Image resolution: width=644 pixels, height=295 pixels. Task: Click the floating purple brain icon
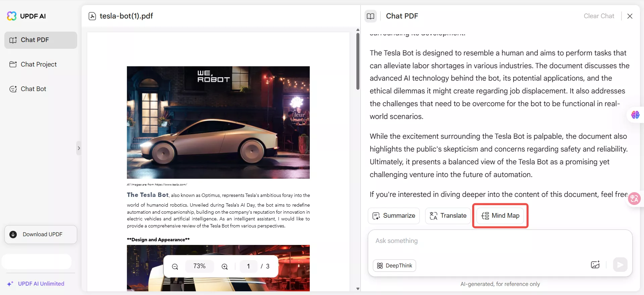pyautogui.click(x=635, y=115)
